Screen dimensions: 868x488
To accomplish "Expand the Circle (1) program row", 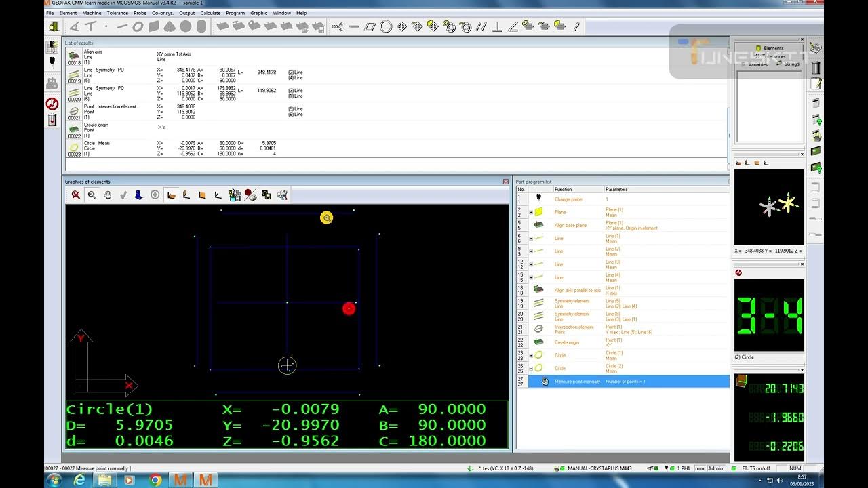I will click(x=531, y=355).
